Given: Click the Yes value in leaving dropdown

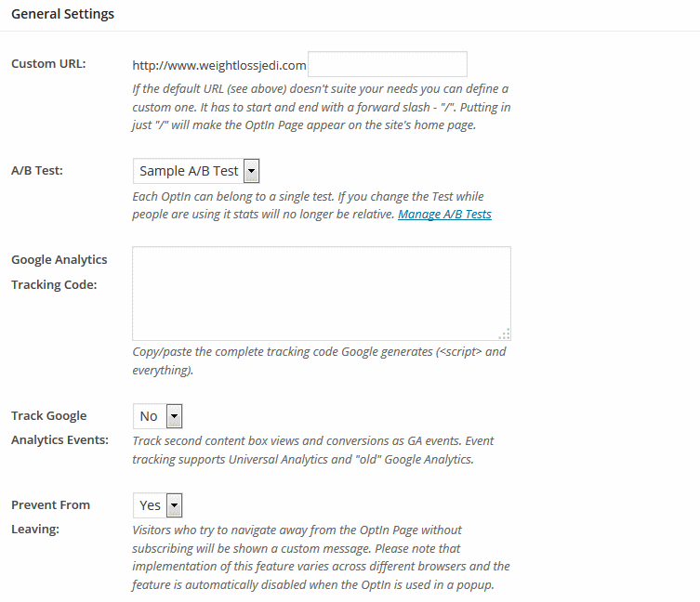Looking at the screenshot, I should pyautogui.click(x=150, y=505).
